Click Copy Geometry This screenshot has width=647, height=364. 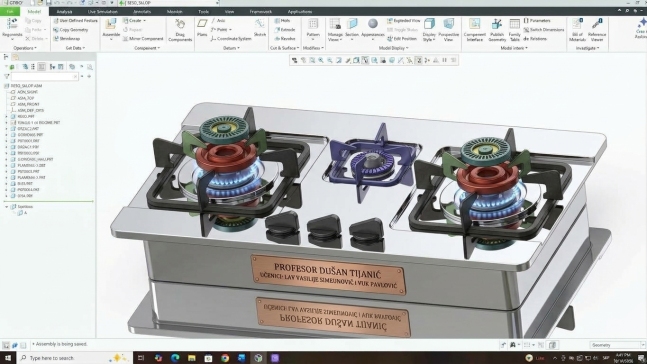pyautogui.click(x=71, y=30)
